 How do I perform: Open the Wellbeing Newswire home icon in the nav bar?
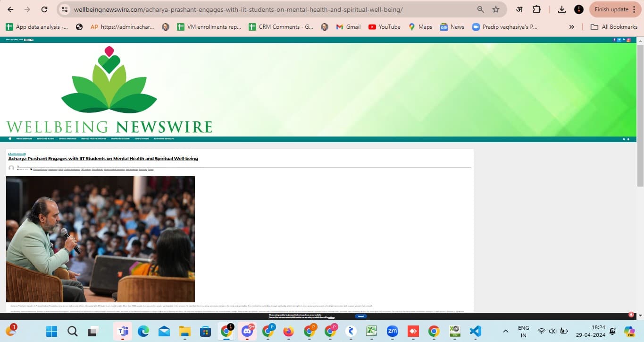tap(9, 139)
